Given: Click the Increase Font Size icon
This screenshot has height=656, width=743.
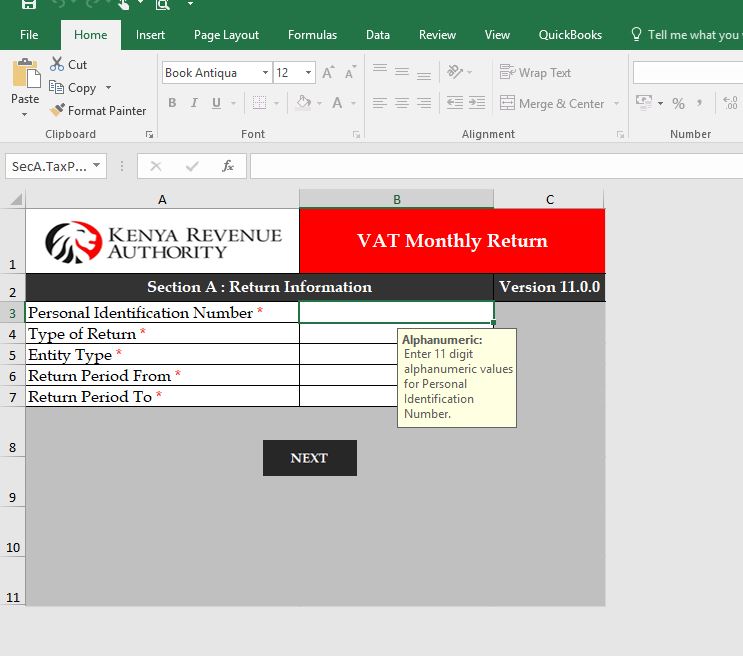Looking at the screenshot, I should click(x=328, y=73).
